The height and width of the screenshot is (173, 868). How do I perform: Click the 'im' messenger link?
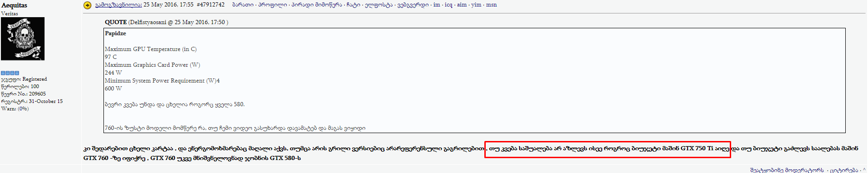coord(437,5)
